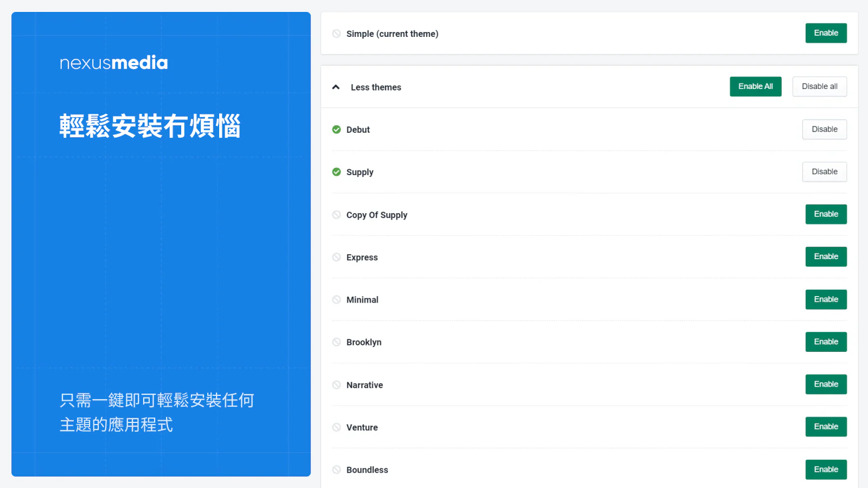Viewport: 868px width, 488px height.
Task: Enable the Copy Of Supply theme
Action: 826,214
